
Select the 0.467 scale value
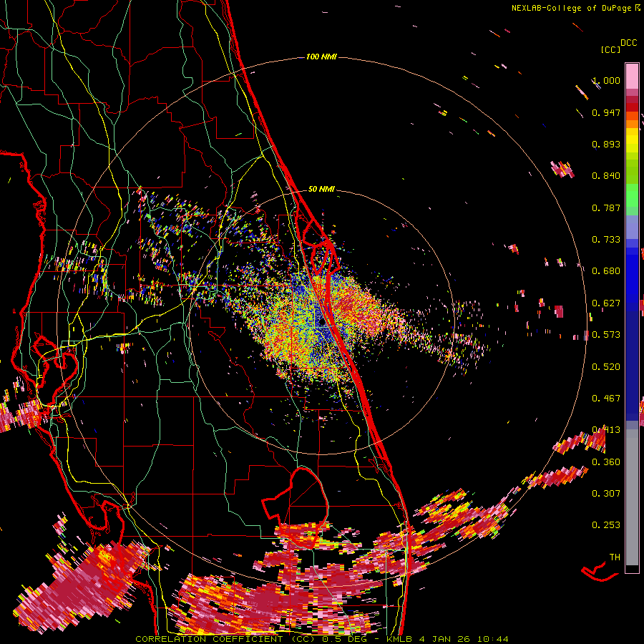pos(606,399)
